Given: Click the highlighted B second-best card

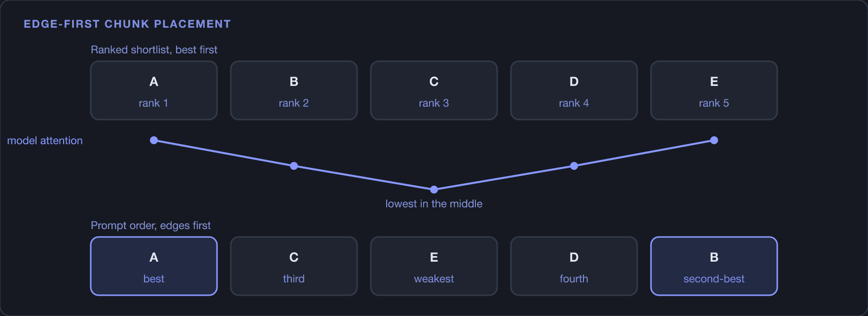Looking at the screenshot, I should tap(714, 266).
